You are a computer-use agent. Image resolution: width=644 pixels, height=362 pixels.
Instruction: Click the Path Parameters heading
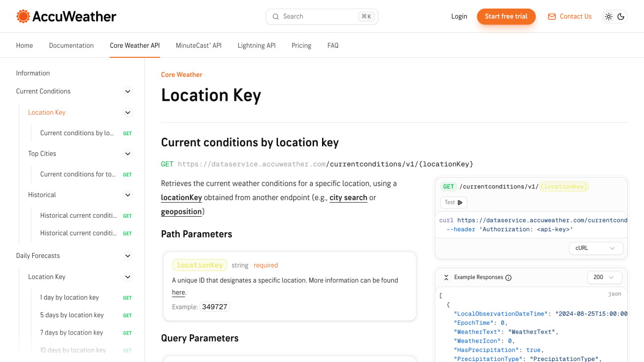[x=196, y=234]
